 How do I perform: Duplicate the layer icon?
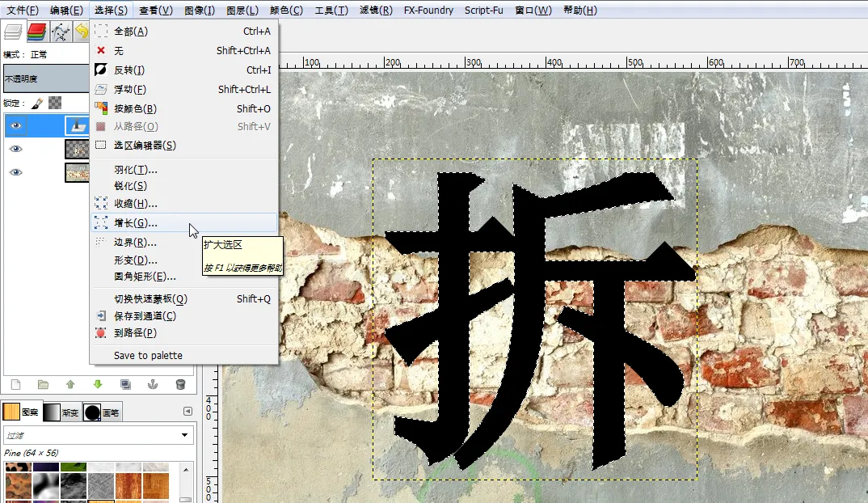pyautogui.click(x=125, y=384)
